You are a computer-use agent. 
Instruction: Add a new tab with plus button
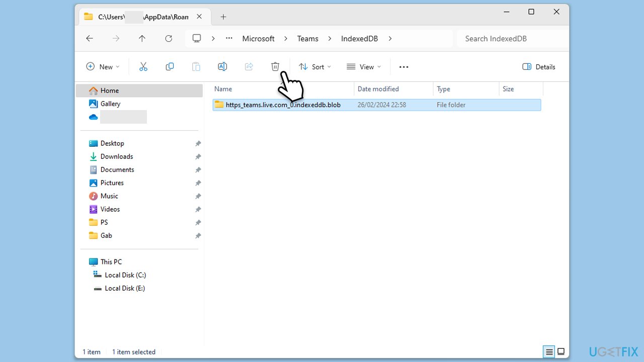tap(223, 17)
